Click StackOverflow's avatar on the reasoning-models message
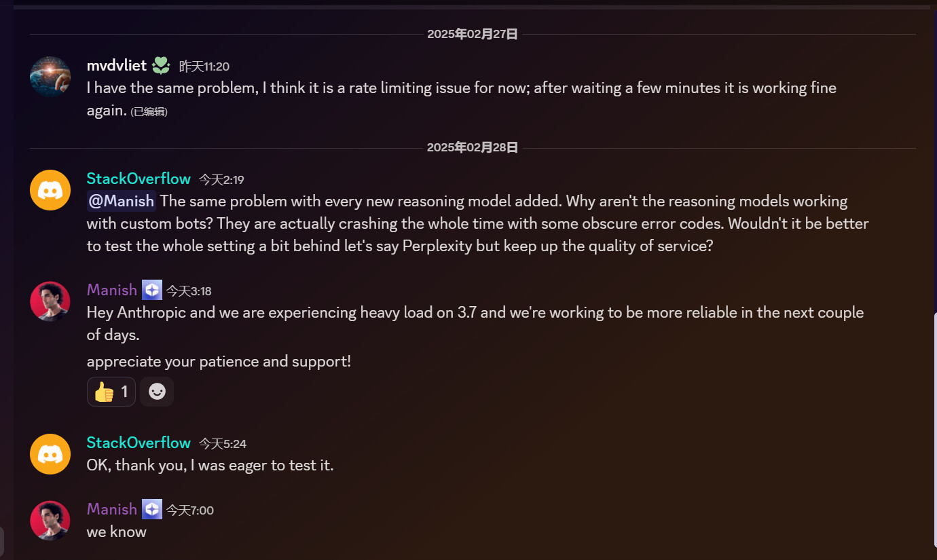Image resolution: width=937 pixels, height=560 pixels. coord(50,190)
